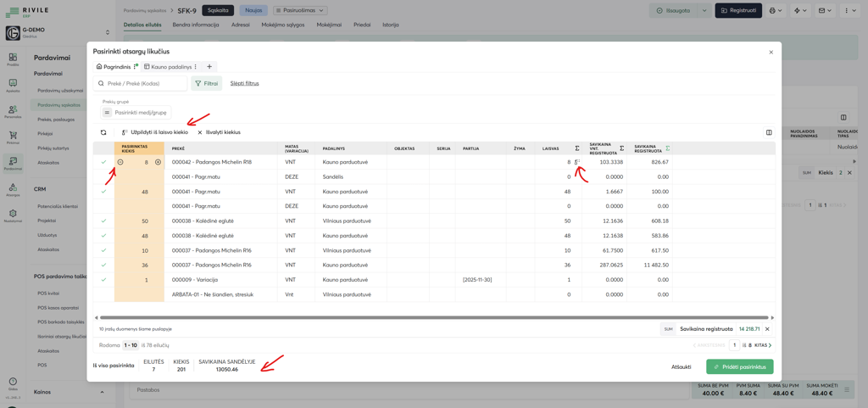
Task: Toggle checkmark for 000037 Padangos Michelin R16 row with 10
Action: point(103,250)
